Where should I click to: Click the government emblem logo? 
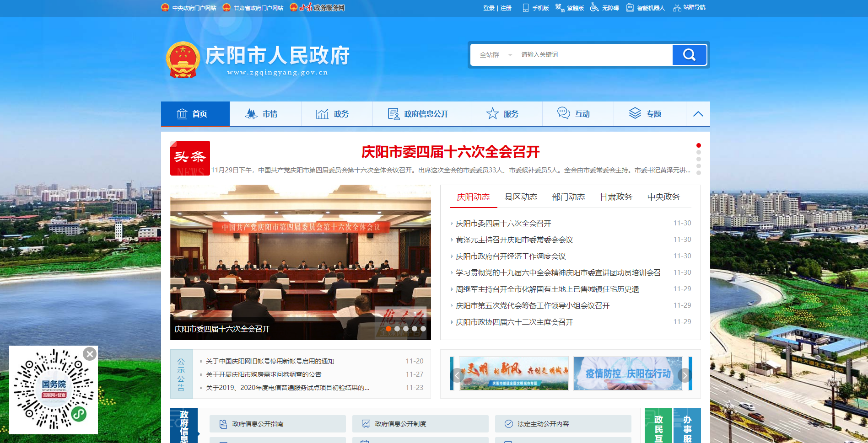tap(183, 60)
